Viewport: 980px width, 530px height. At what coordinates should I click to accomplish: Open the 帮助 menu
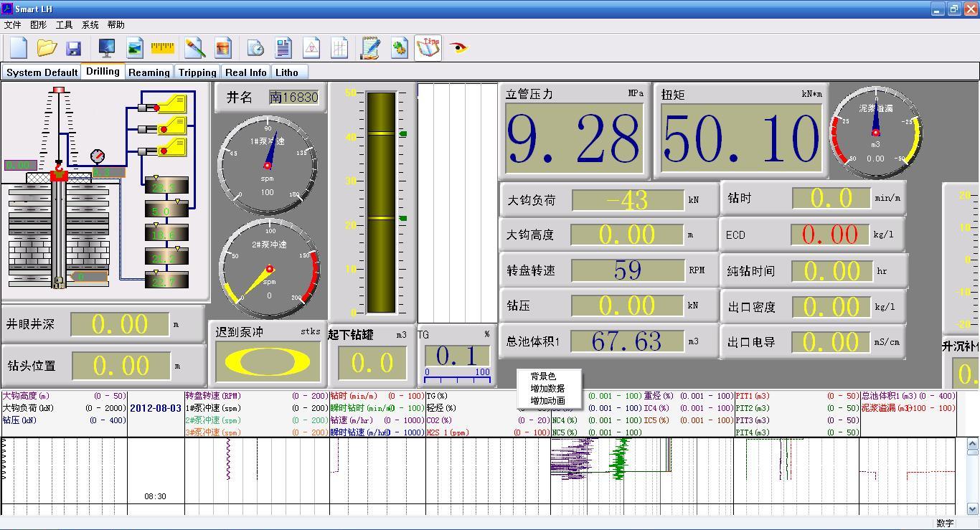click(116, 25)
